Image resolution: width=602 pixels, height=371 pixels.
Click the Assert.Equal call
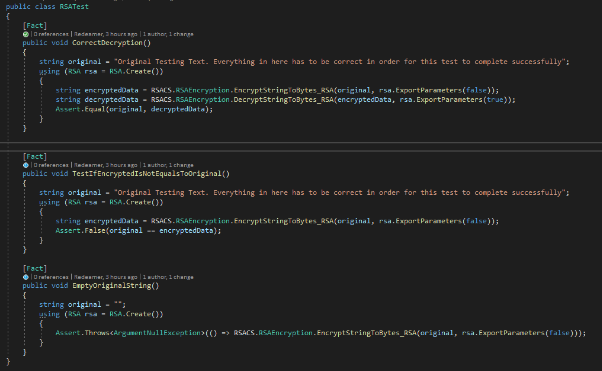(x=80, y=109)
